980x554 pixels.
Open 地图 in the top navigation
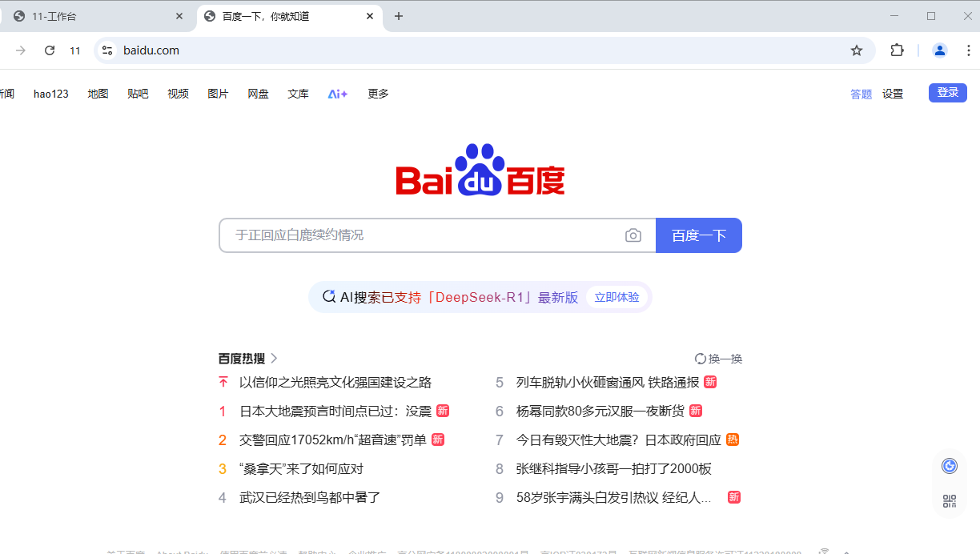coord(98,94)
